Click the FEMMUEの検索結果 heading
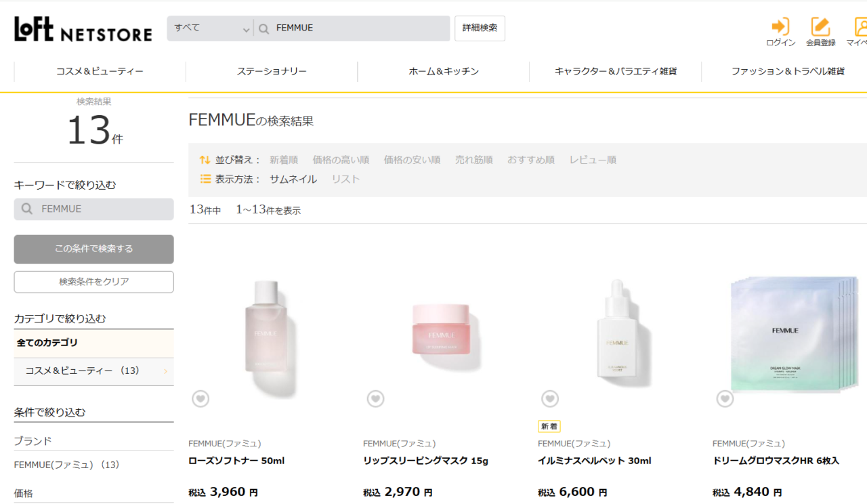Viewport: 867px width, 504px height. 251,121
